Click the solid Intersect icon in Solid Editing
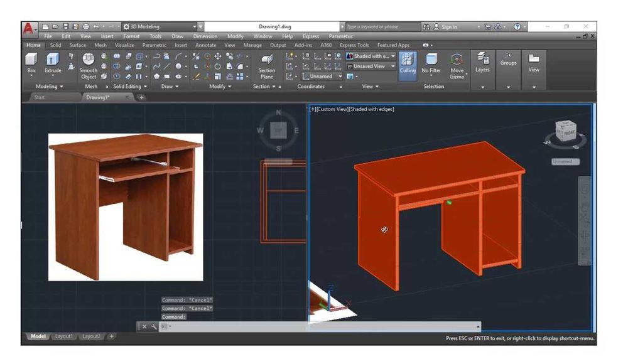The width and height of the screenshot is (628, 364). [x=117, y=76]
